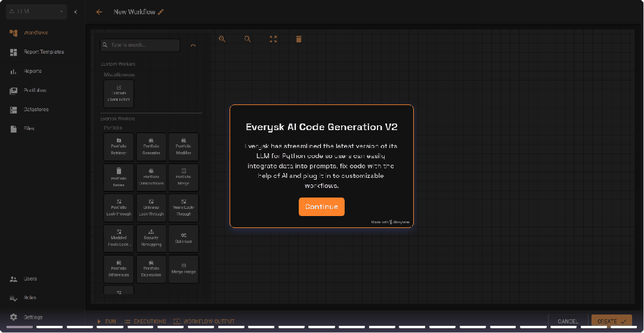Screen dimensions: 644x333
Task: Click the canvas trash delete icon
Action: tap(299, 39)
